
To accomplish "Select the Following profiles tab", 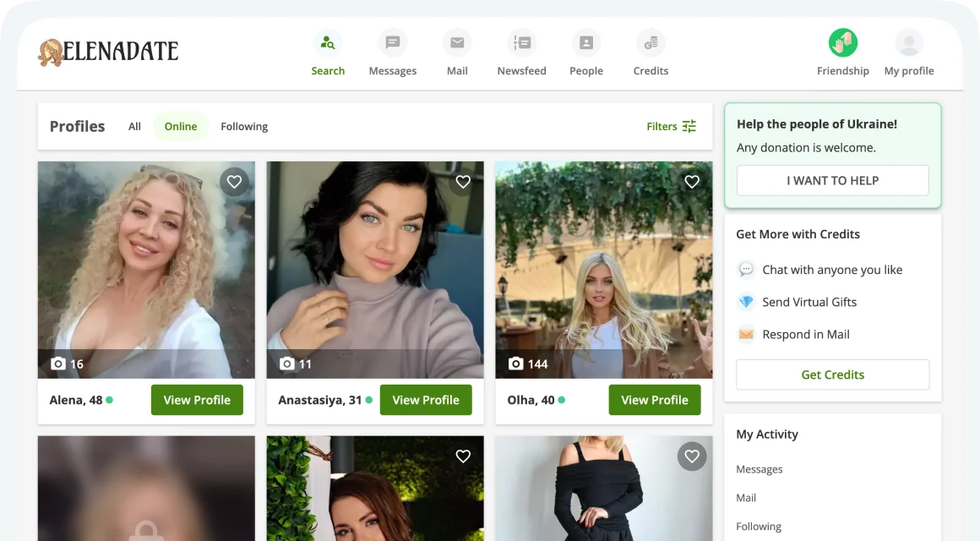I will click(244, 127).
